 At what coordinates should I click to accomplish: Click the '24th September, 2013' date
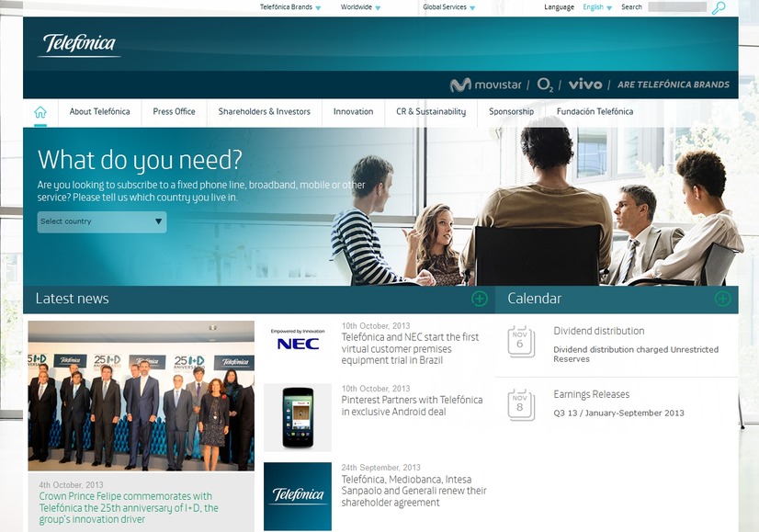381,468
